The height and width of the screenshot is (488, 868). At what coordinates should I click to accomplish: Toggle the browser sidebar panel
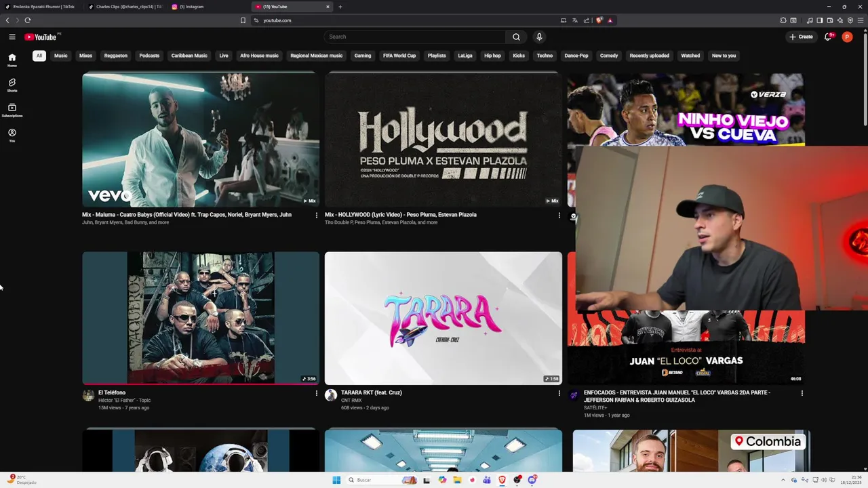pos(819,20)
